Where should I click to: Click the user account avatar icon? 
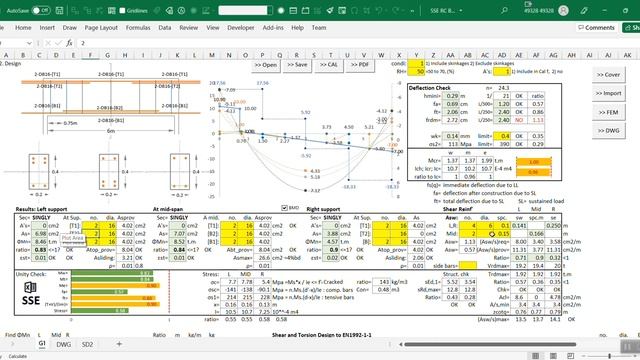point(563,11)
